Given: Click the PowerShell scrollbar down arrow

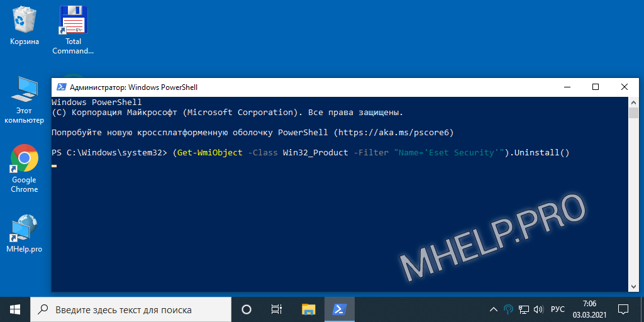Looking at the screenshot, I should (634, 287).
